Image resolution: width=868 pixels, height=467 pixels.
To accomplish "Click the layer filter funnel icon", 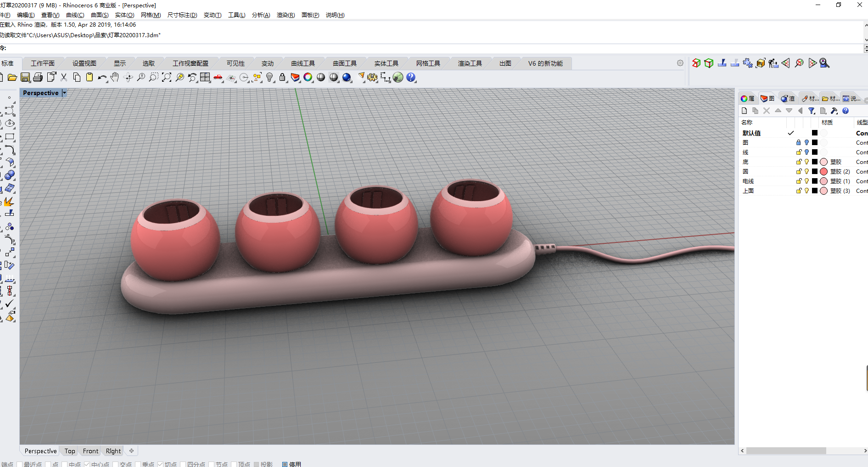I will (x=812, y=111).
